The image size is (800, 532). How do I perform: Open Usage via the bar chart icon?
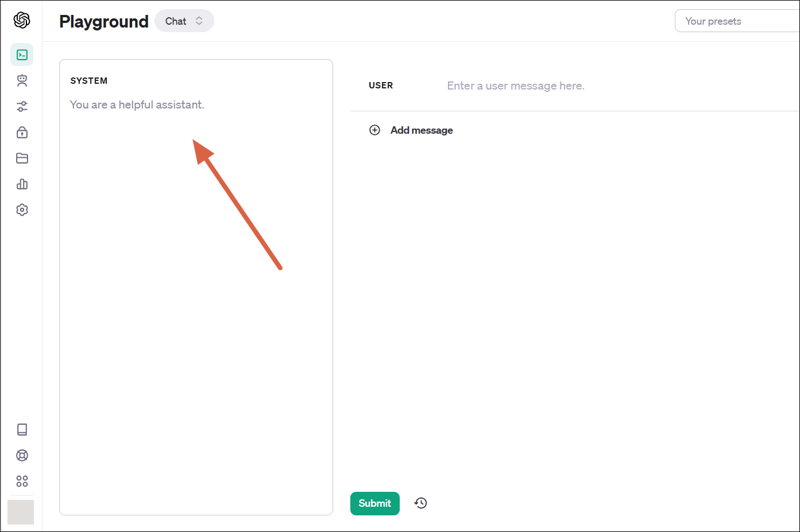22,184
